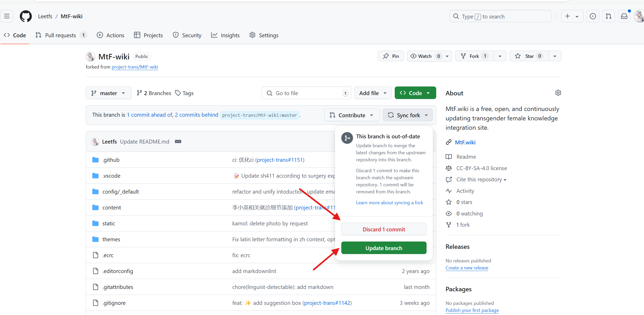Click the Discard 1 commit button

tap(384, 229)
